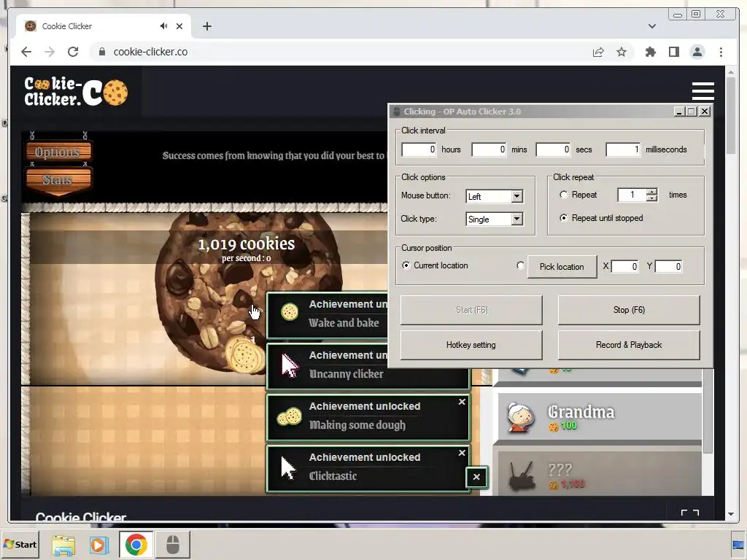
Task: Click the 1,019 cookies counter text
Action: pos(247,244)
